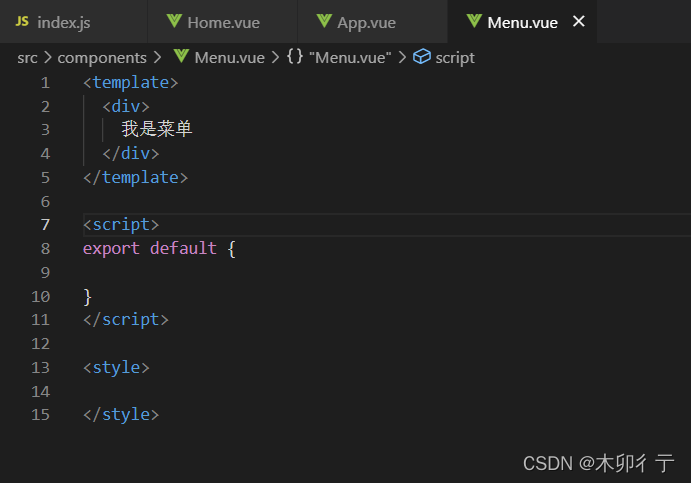Place cursor on opening <script> tag
The image size is (691, 483).
(121, 225)
